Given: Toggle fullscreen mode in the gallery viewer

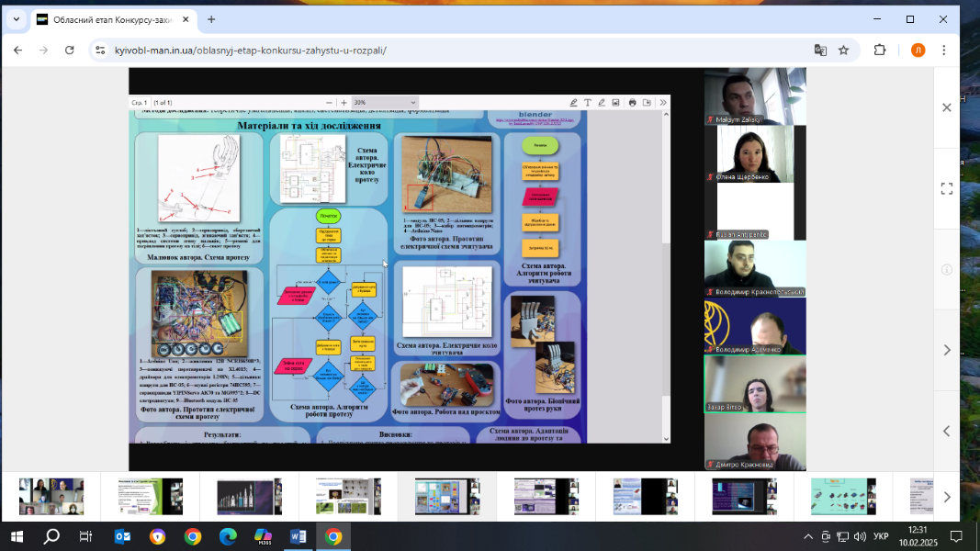Looking at the screenshot, I should click(x=947, y=188).
